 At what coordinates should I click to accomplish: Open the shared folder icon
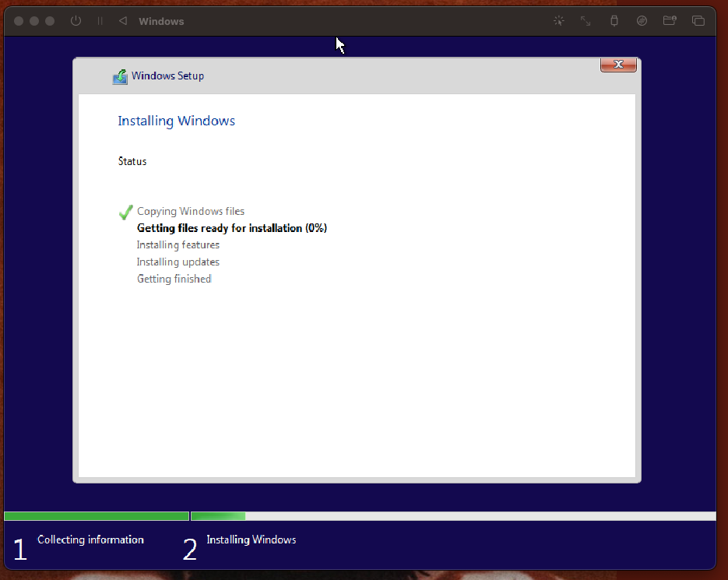pos(670,20)
